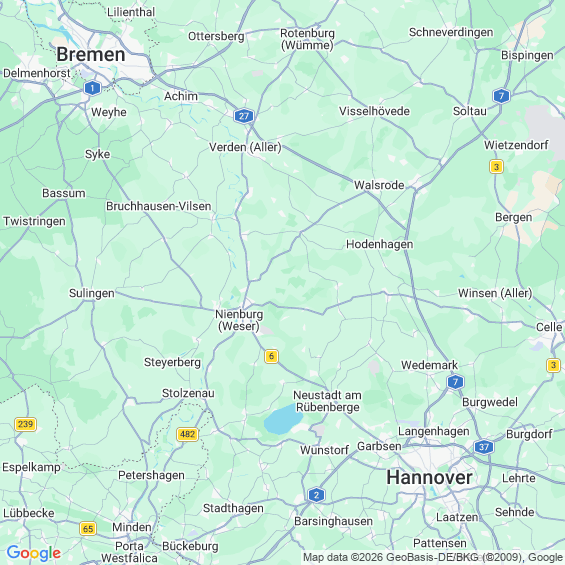The image size is (565, 565).
Task: Click the B3 marker near Wietzendorf
Action: click(496, 167)
